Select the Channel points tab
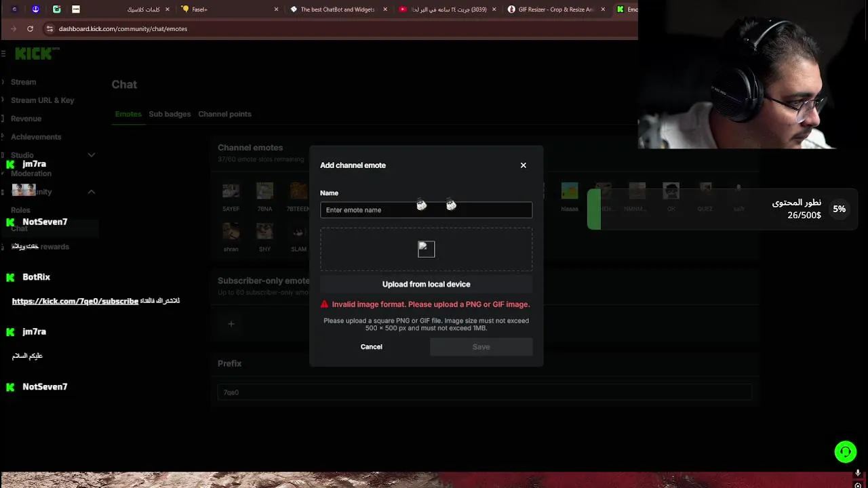Viewport: 868px width, 488px height. [x=224, y=114]
